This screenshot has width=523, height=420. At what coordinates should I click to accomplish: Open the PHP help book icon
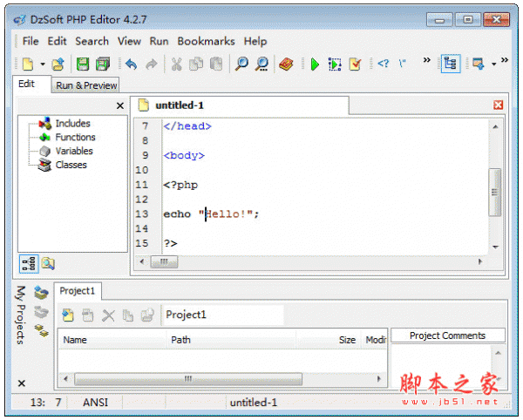coord(286,64)
